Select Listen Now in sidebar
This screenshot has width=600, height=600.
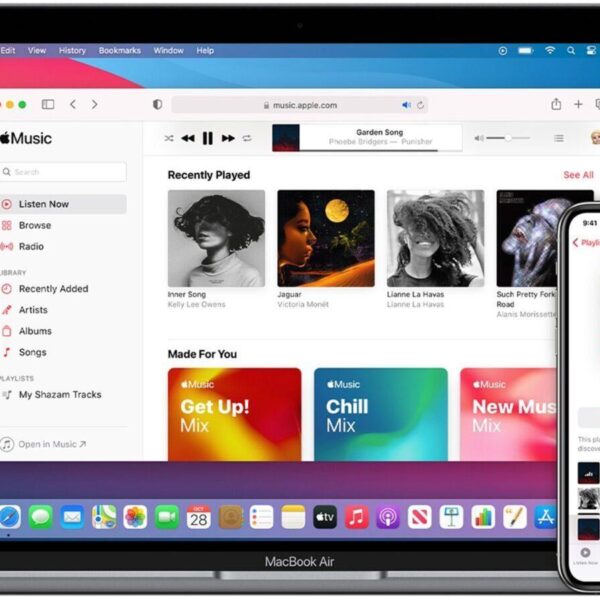63,204
